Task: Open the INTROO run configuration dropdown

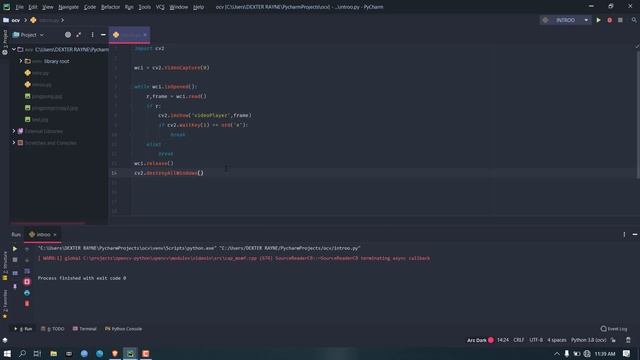Action: [x=565, y=20]
